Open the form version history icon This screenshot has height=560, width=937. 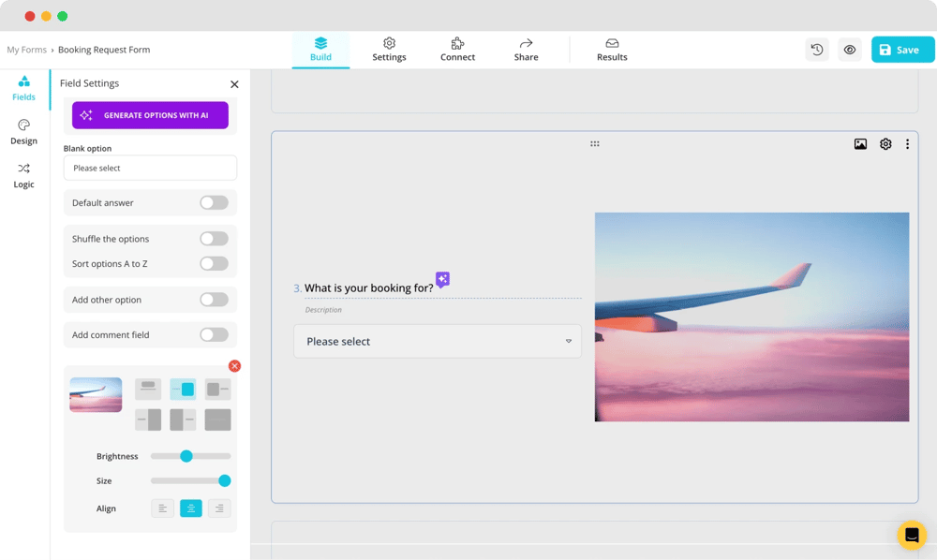(x=816, y=49)
